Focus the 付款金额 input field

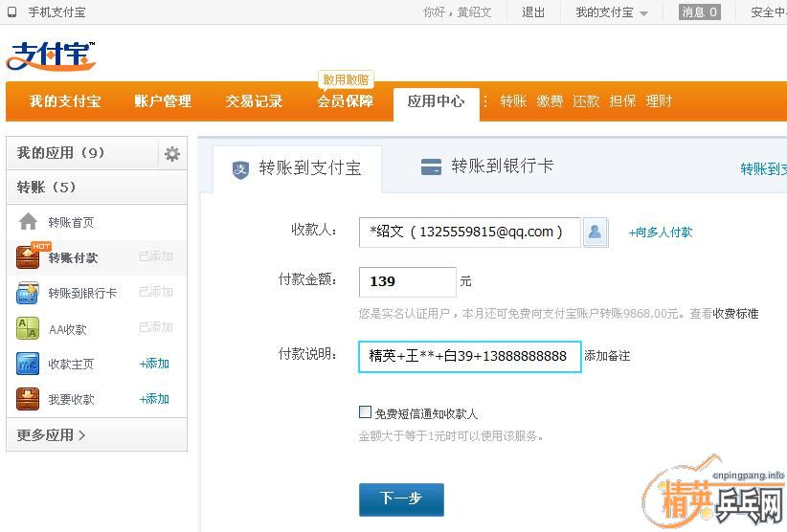coord(408,282)
